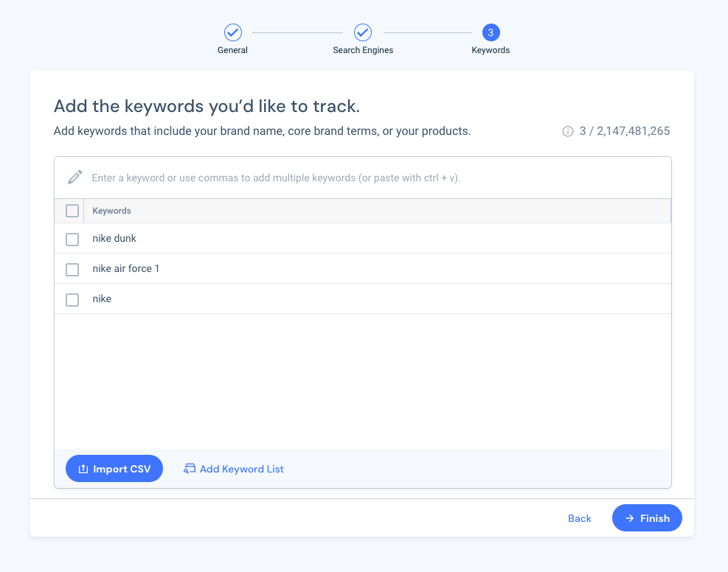Click the Keywords step number 3 circle

[x=490, y=32]
